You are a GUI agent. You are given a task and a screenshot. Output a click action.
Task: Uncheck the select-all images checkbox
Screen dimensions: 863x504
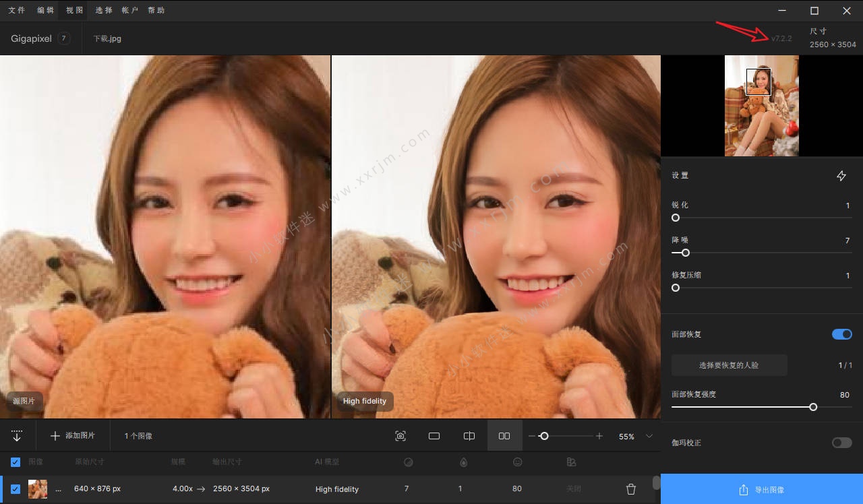[x=16, y=462]
